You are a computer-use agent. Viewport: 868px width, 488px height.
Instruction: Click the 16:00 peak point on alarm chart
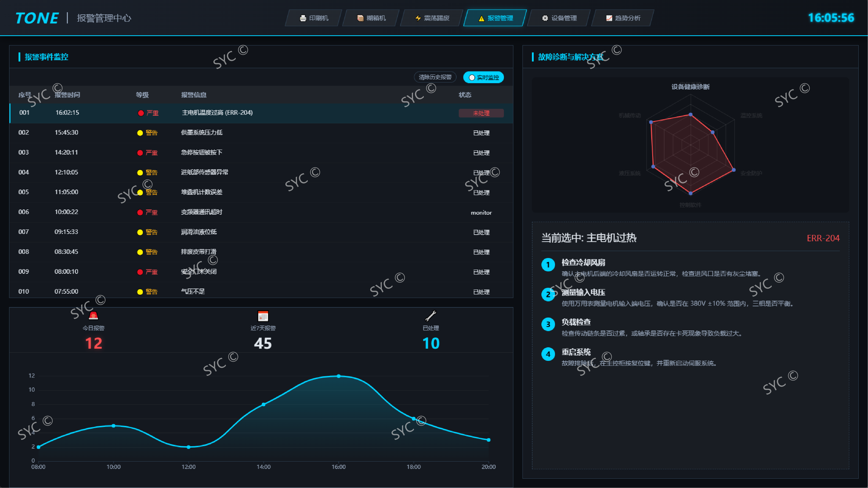(x=339, y=376)
